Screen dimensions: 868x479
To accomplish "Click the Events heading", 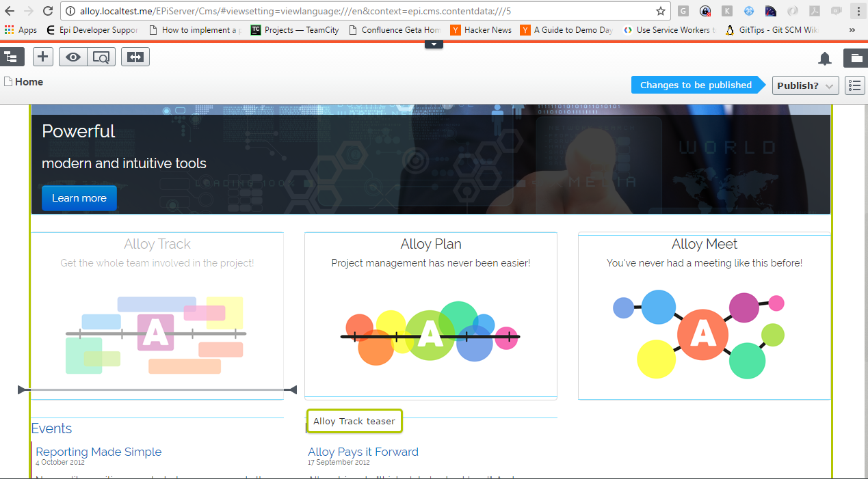I will tap(51, 428).
